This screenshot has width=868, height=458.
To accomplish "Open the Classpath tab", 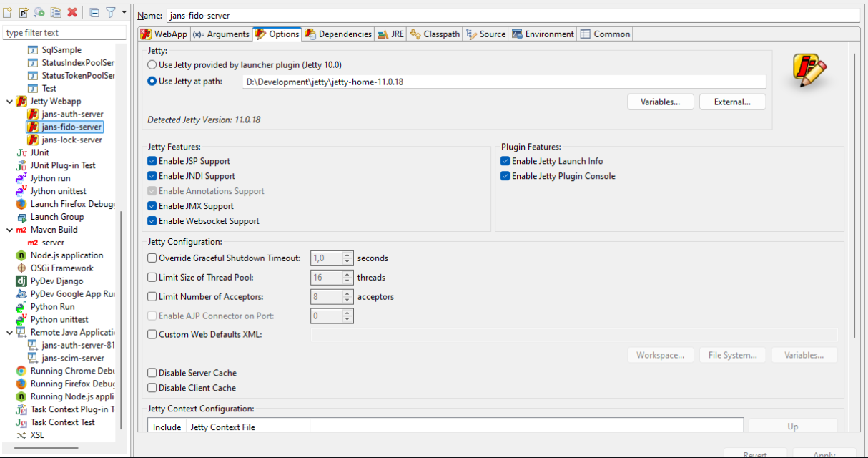I will click(435, 34).
